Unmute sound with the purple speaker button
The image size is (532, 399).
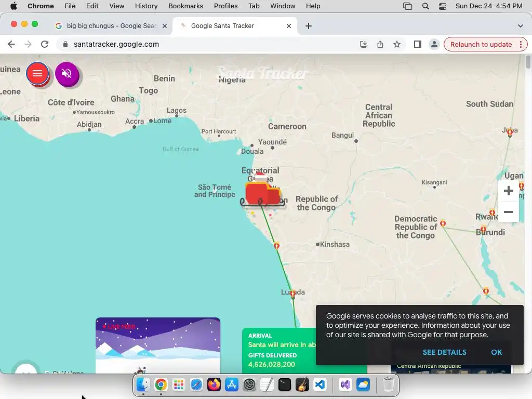tap(67, 73)
